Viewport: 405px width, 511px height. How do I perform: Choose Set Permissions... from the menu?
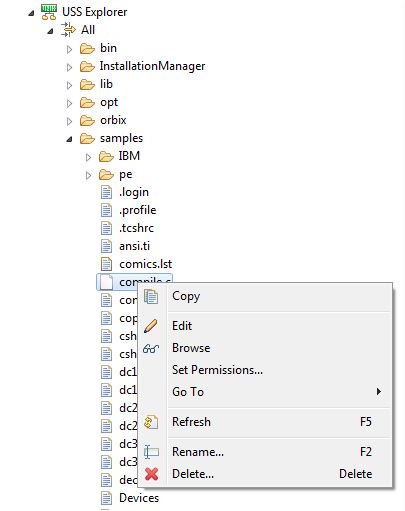point(217,370)
